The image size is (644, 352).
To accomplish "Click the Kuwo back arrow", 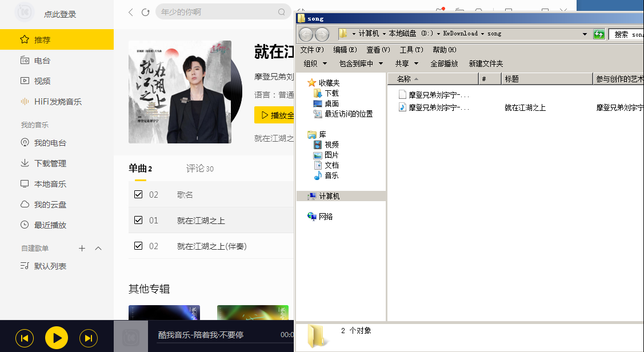I will click(x=131, y=13).
